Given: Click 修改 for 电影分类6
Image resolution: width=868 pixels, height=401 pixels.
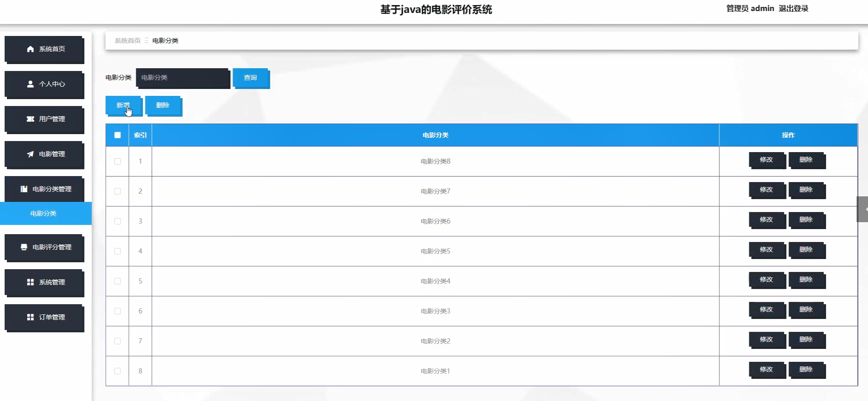Looking at the screenshot, I should coord(767,220).
